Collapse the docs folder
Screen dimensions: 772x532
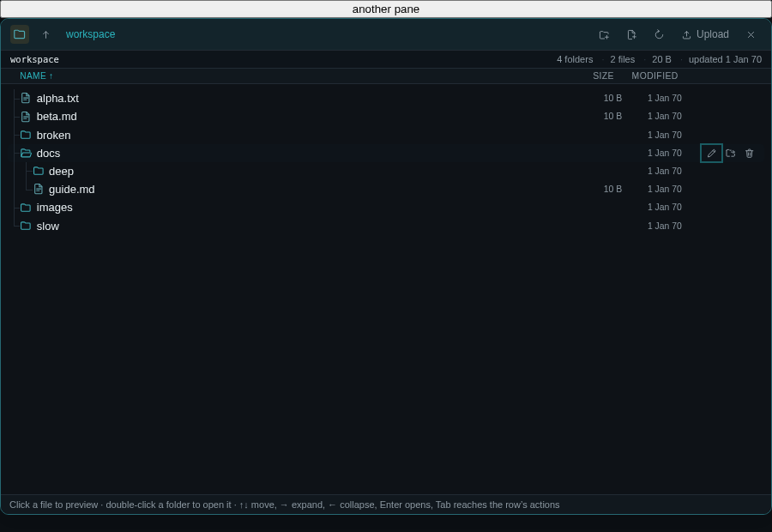tap(386, 154)
